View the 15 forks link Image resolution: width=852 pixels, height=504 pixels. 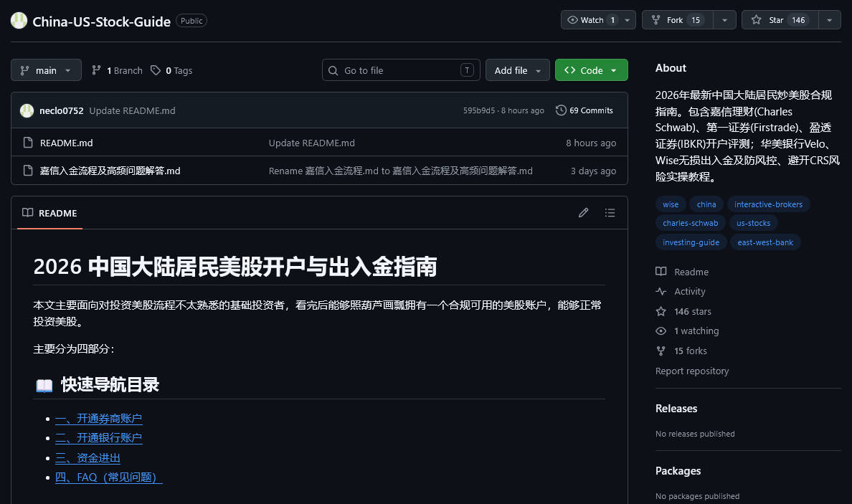click(681, 351)
